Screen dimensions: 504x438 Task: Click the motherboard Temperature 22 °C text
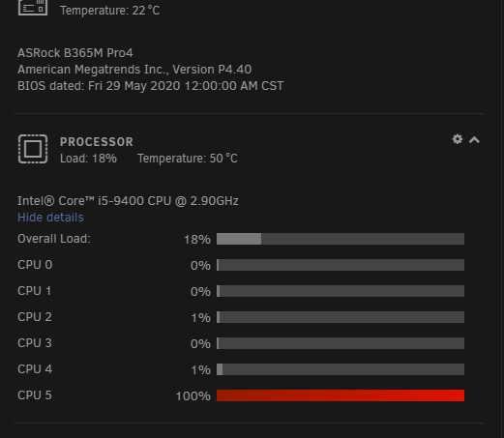(109, 11)
